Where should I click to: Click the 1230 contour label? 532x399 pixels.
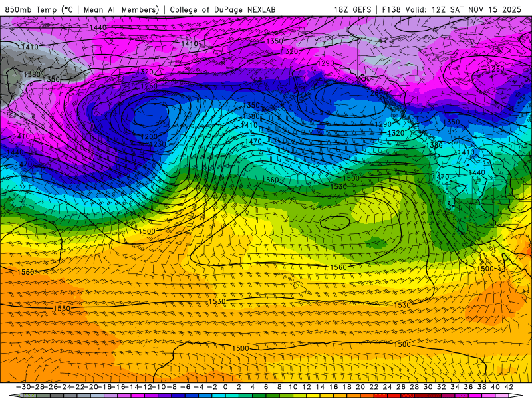pyautogui.click(x=158, y=144)
